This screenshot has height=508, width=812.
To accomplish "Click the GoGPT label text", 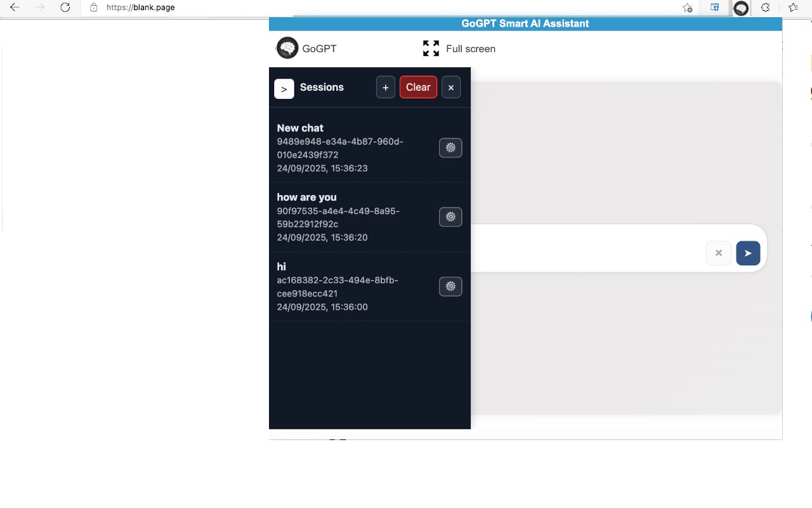I will click(319, 49).
